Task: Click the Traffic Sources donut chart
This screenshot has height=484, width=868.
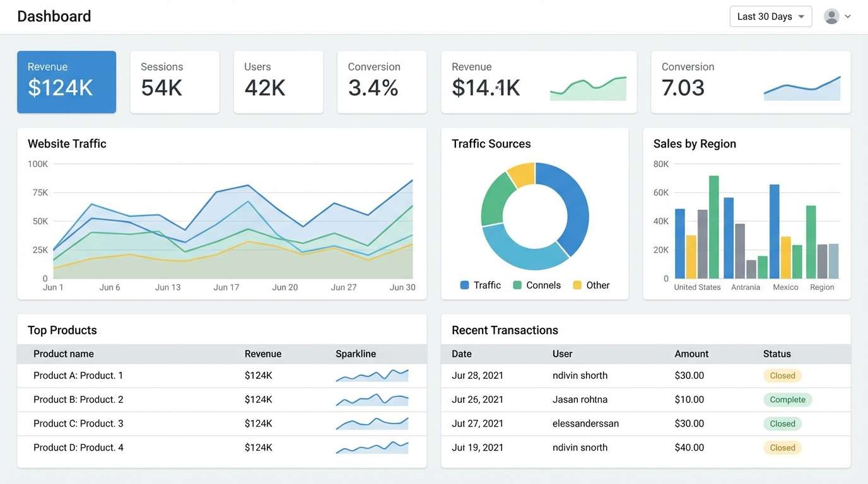Action: 535,216
